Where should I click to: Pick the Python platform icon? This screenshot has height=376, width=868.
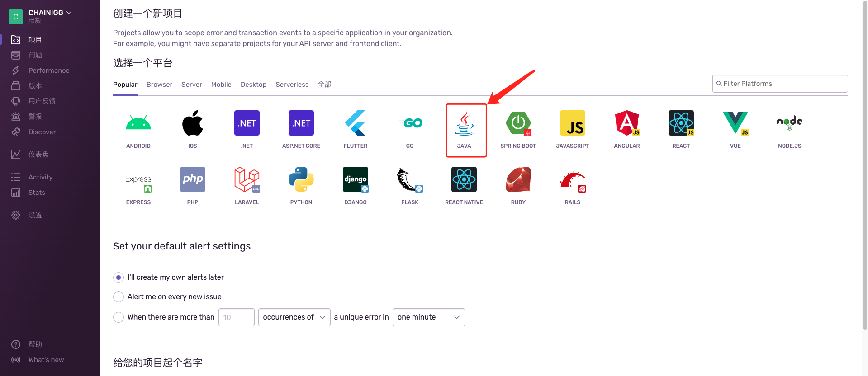pos(301,179)
